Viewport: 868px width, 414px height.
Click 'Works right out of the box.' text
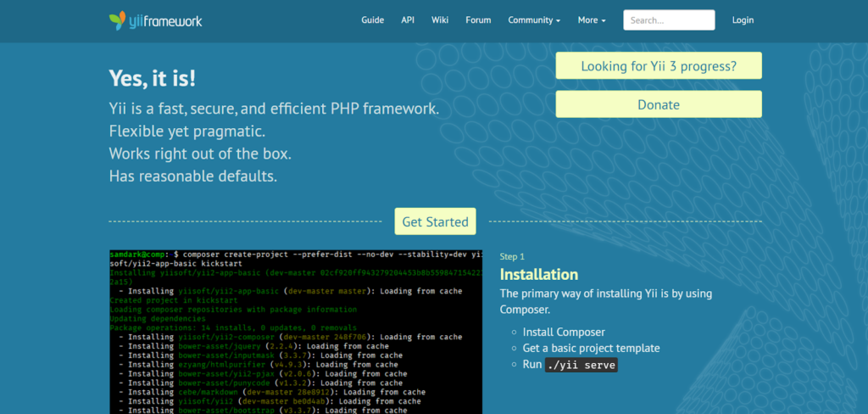[200, 154]
